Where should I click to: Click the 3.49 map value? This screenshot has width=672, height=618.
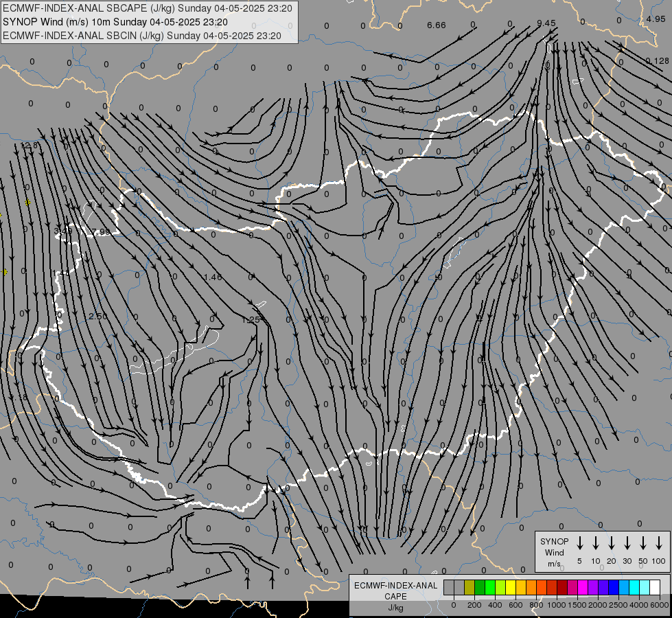(63, 231)
